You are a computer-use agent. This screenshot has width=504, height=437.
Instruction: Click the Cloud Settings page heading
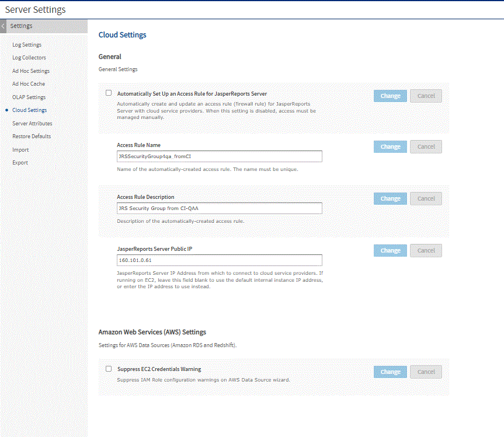(x=122, y=34)
